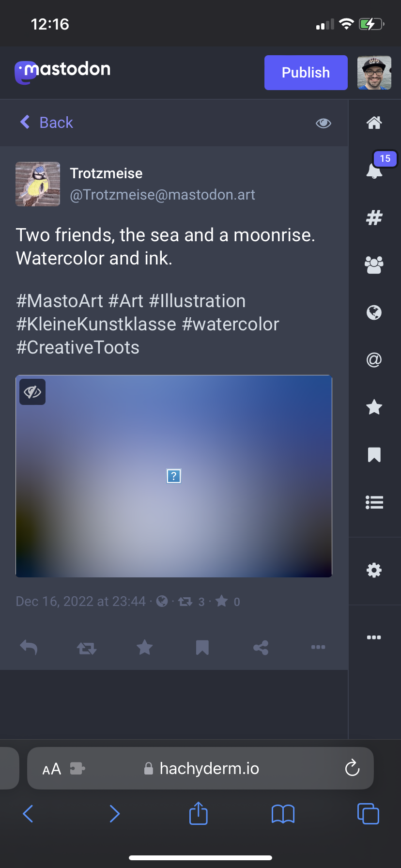Open the Explore hashtags section
401x868 pixels.
[374, 217]
